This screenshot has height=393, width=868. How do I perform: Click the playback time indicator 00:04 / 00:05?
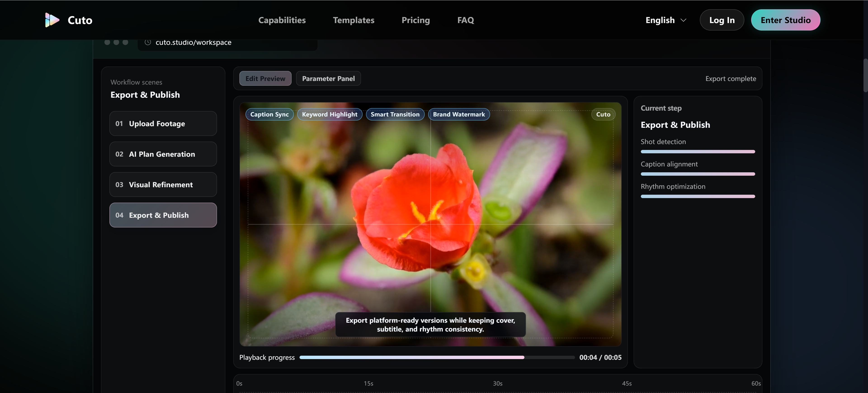coord(600,357)
